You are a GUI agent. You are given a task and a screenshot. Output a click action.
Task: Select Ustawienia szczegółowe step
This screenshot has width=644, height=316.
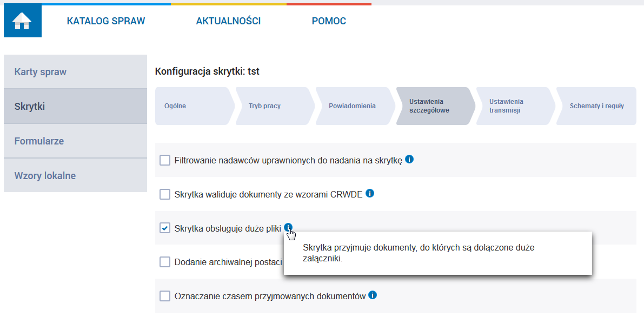point(435,106)
